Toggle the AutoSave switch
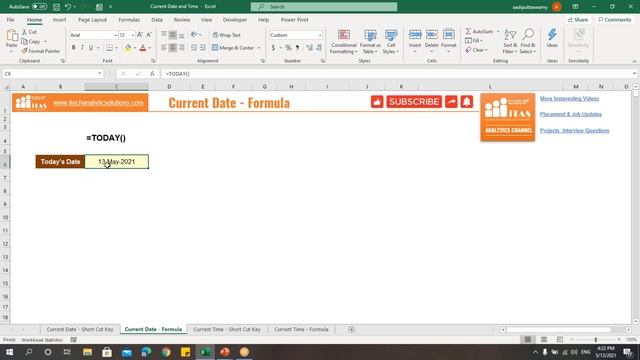640x360 pixels. click(x=39, y=7)
